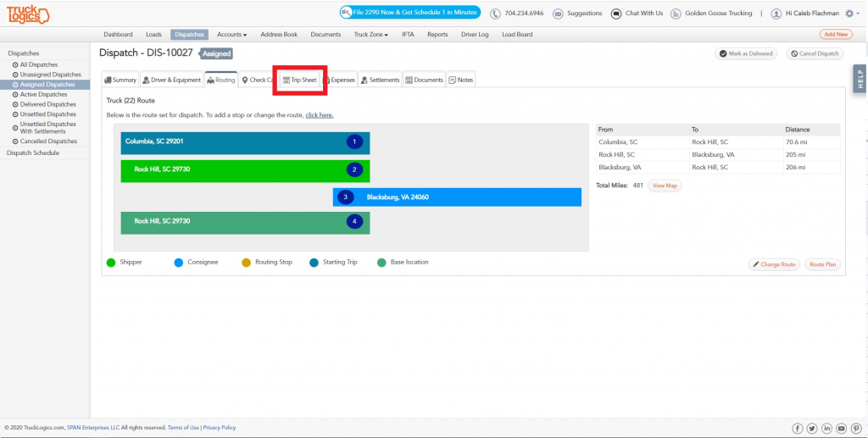The height and width of the screenshot is (438, 868).
Task: Open the Loads menu
Action: (x=153, y=34)
